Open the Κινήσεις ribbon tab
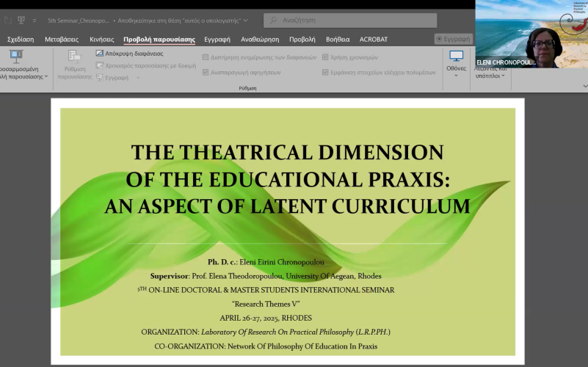588x367 pixels. [x=101, y=40]
